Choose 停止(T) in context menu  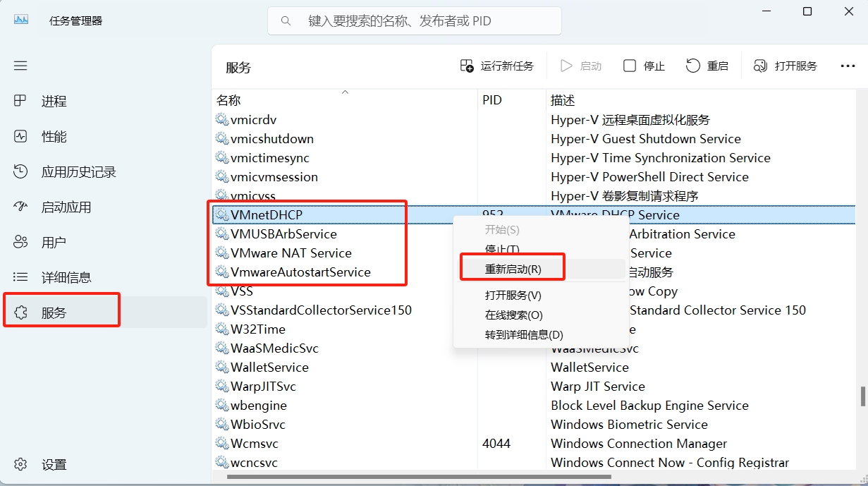pyautogui.click(x=542, y=249)
